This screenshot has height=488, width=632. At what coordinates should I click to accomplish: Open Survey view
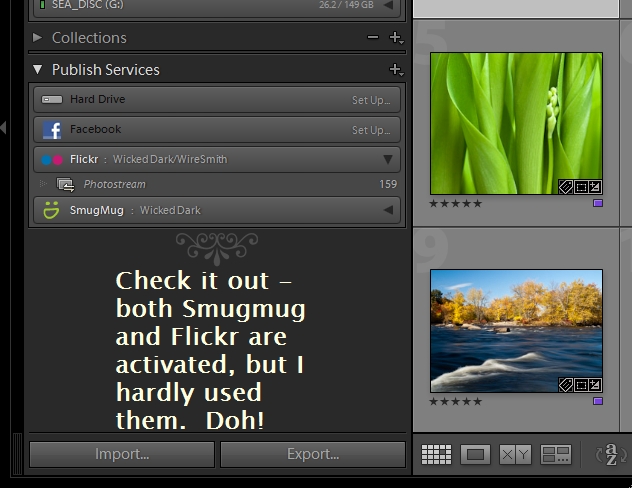pyautogui.click(x=556, y=455)
